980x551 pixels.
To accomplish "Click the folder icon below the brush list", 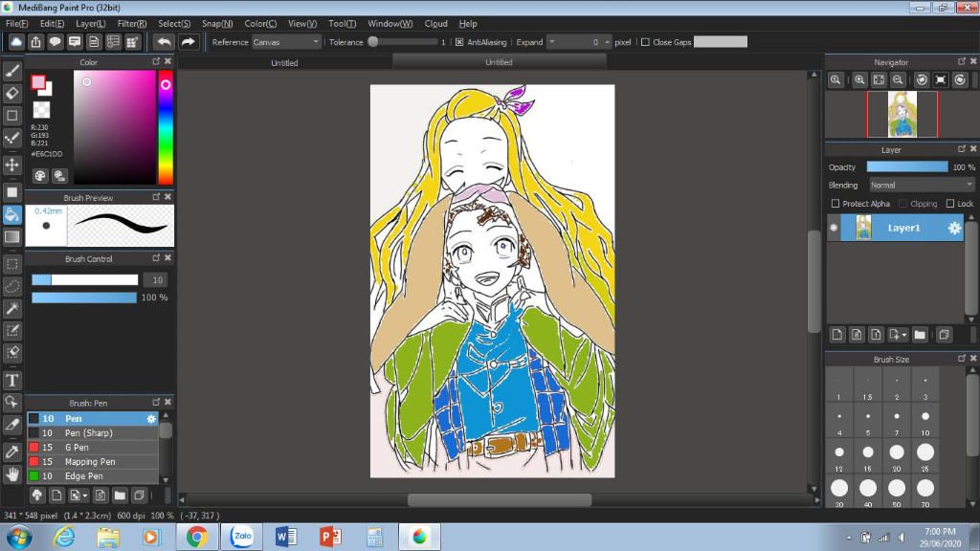I will 120,496.
